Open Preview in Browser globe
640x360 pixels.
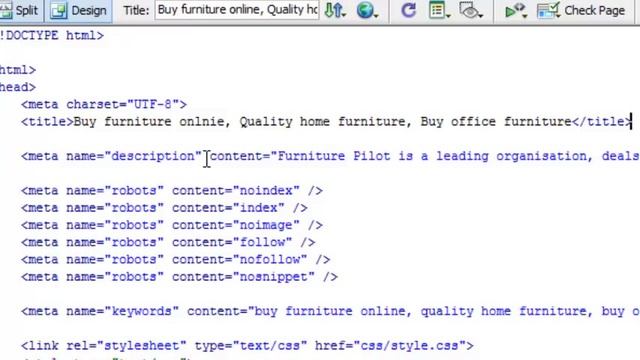367,10
